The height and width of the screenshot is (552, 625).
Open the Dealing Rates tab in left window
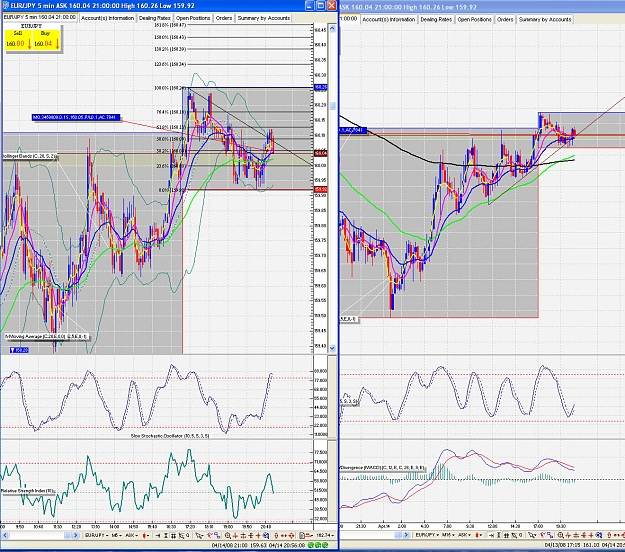pos(155,18)
